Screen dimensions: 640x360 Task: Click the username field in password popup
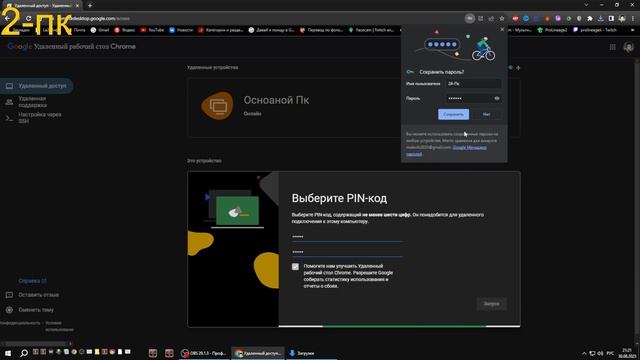(x=473, y=84)
